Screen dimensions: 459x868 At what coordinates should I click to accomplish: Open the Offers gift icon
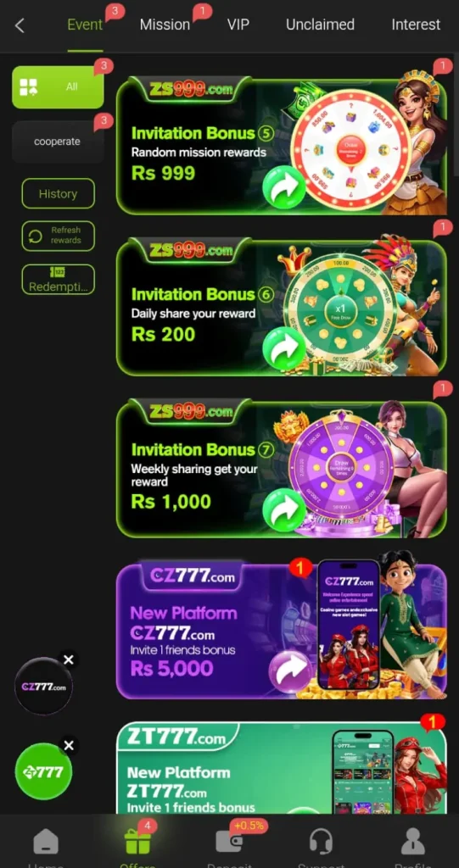point(137,842)
